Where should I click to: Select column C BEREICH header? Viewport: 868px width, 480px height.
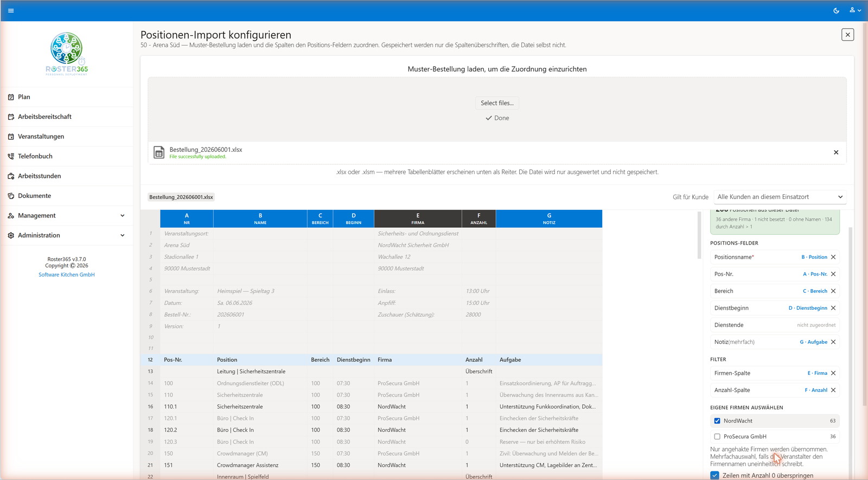point(320,219)
